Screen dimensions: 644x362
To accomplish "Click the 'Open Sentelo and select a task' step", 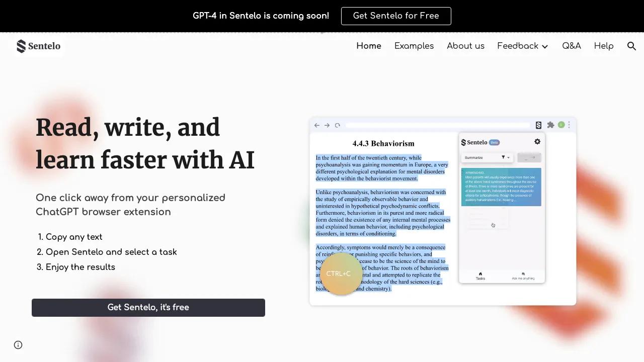I will point(111,252).
